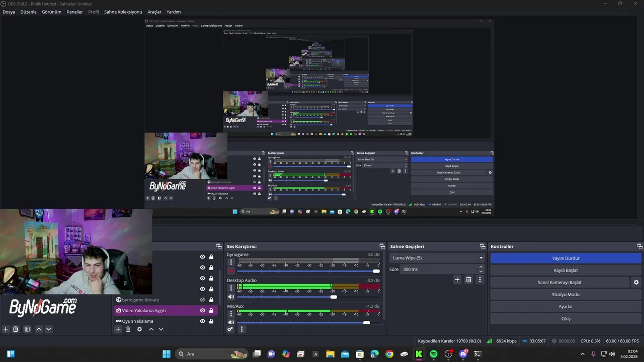This screenshot has width=644, height=362.
Task: Open Kick app from the taskbar
Action: 419,354
